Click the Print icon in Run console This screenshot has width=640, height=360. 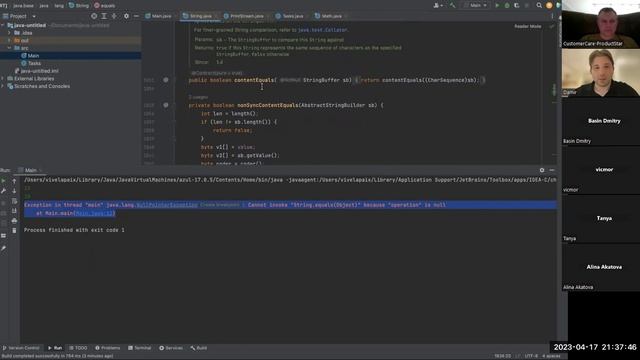(14, 221)
